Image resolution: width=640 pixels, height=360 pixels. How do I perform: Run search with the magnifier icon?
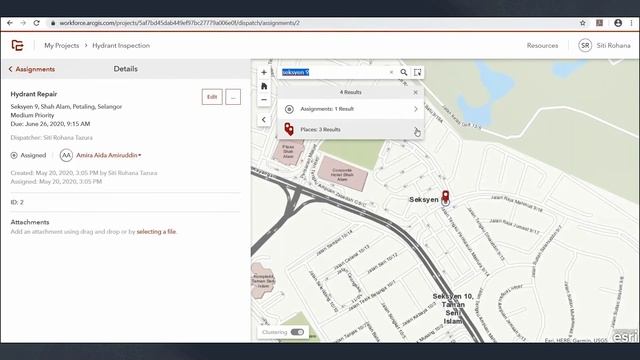[403, 72]
